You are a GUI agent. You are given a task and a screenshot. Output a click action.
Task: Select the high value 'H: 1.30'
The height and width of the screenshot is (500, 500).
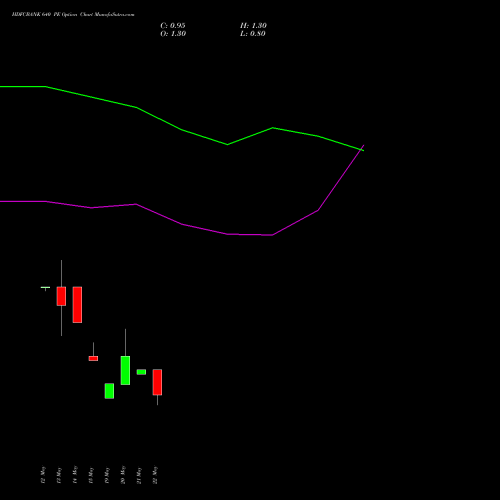(x=253, y=26)
